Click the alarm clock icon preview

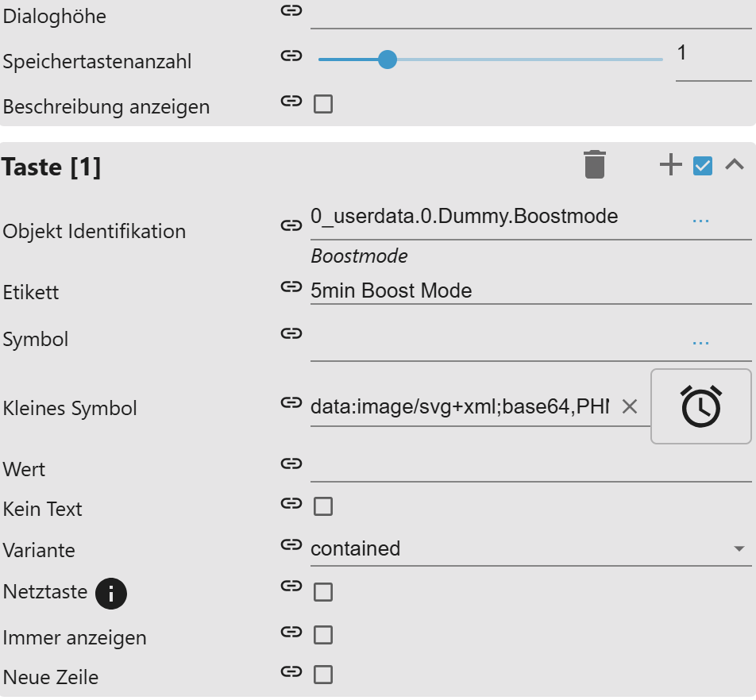[x=700, y=406]
